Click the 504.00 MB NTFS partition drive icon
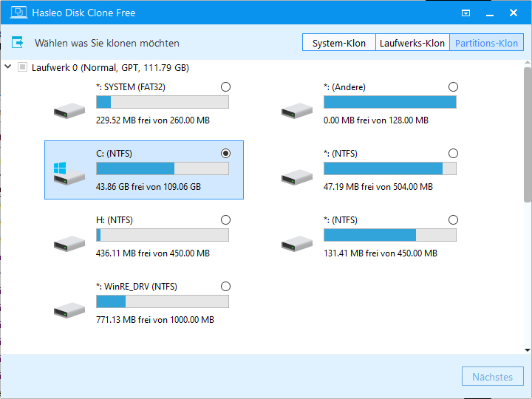 point(296,177)
